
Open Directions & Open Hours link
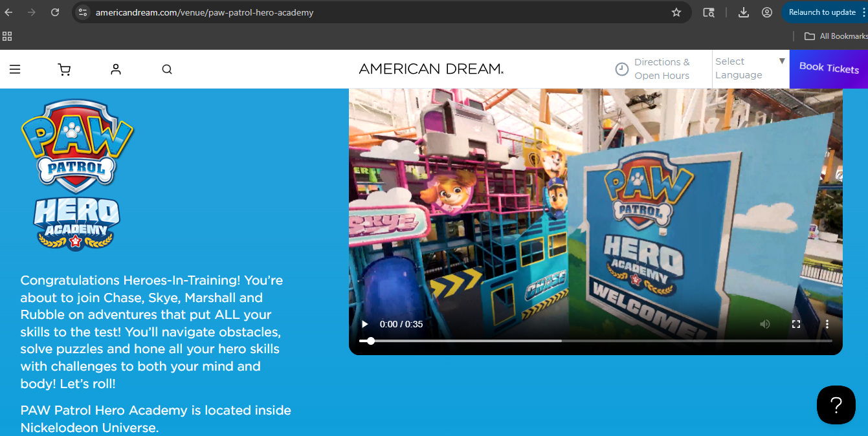tap(662, 69)
